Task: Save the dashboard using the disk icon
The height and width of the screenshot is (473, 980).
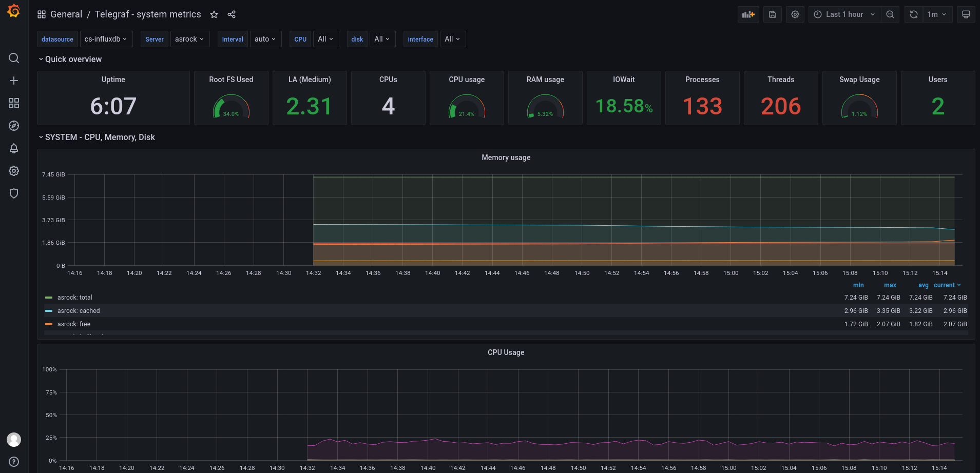Action: tap(773, 14)
